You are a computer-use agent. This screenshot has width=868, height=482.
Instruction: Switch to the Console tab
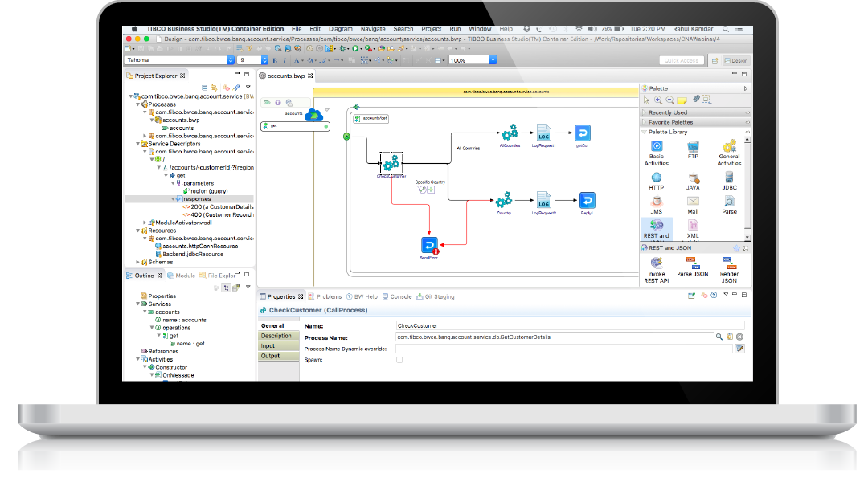click(398, 296)
